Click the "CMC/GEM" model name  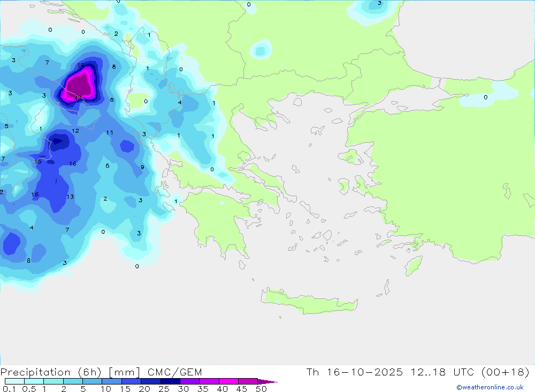175,372
